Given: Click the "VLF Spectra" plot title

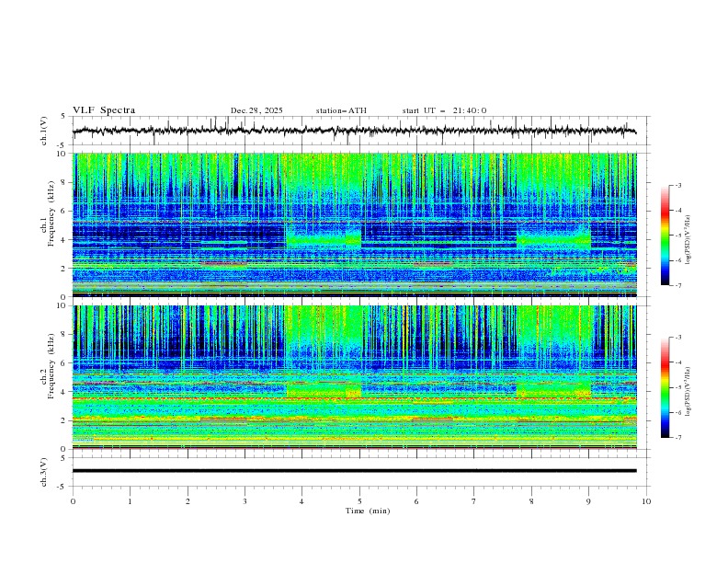Looking at the screenshot, I should 104,110.
